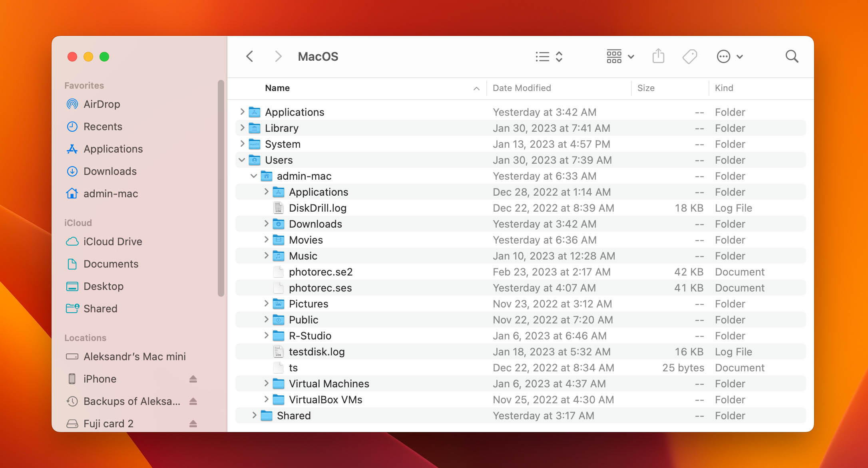The image size is (868, 468).
Task: Click the sidebar scrollbar
Action: pyautogui.click(x=221, y=188)
